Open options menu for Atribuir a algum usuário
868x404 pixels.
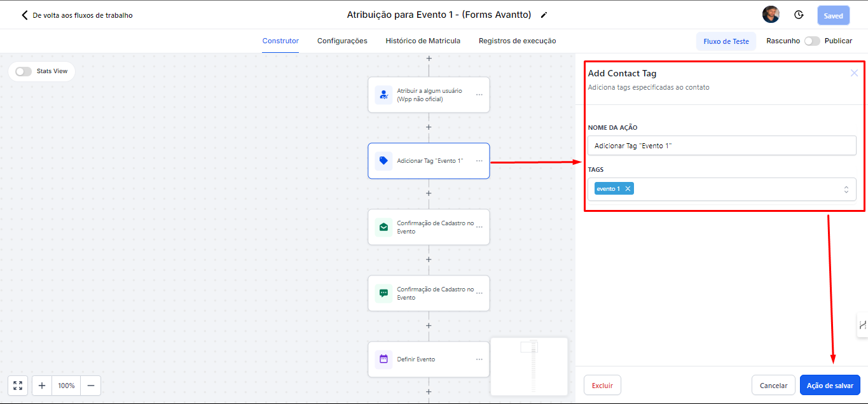(x=479, y=95)
